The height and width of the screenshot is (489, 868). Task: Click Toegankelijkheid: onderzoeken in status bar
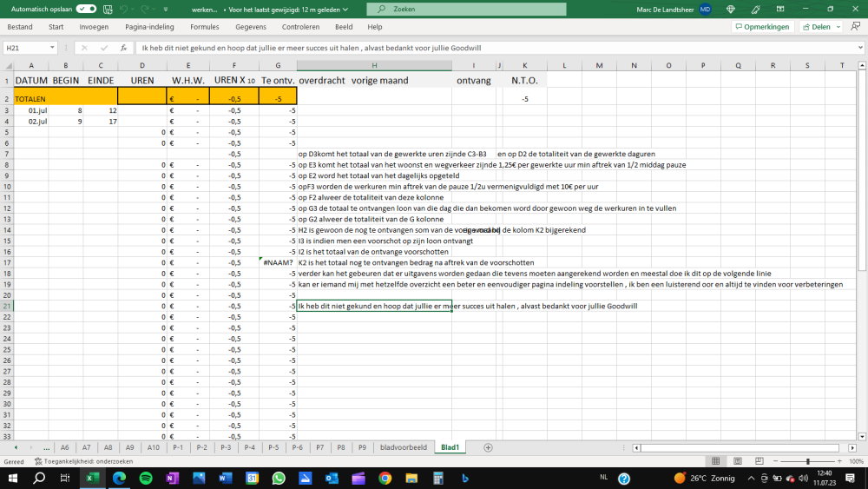tap(83, 461)
